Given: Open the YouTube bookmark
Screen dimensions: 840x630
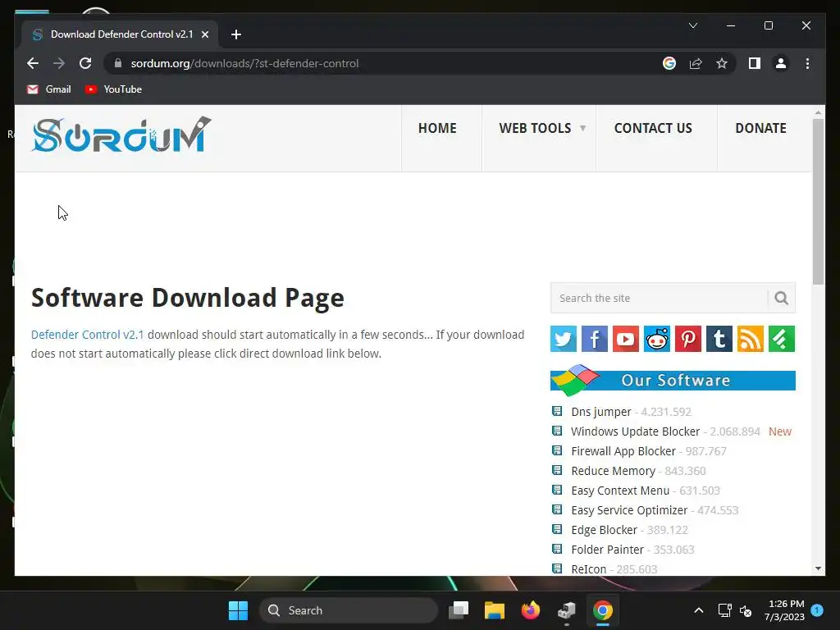Looking at the screenshot, I should (x=113, y=89).
